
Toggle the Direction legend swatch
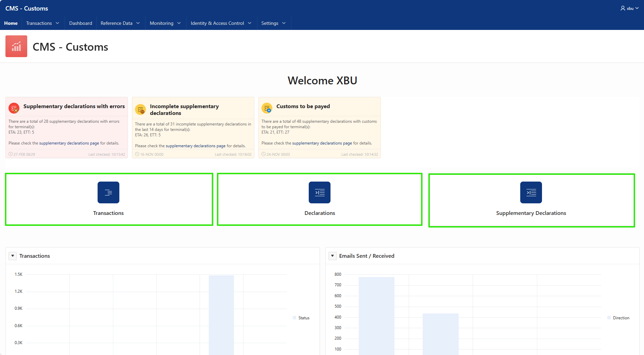(609, 318)
